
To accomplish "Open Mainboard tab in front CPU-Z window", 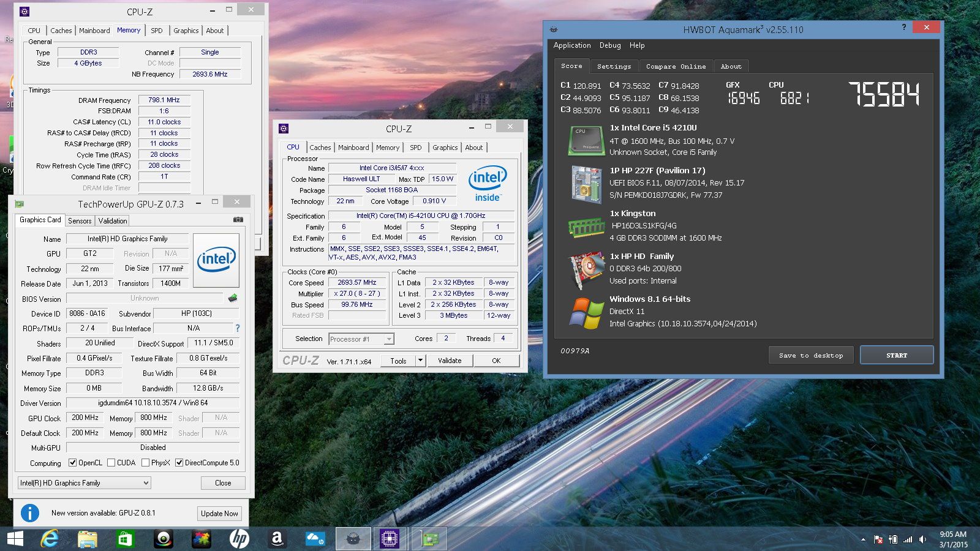I will (353, 148).
